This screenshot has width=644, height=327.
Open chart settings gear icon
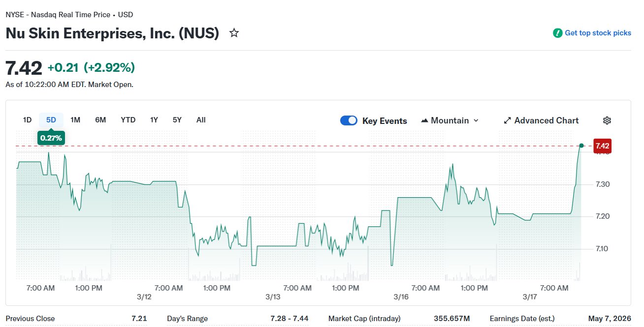pos(607,120)
